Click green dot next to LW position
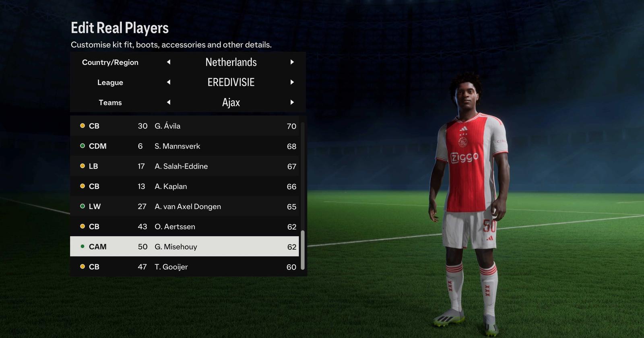 [x=83, y=206]
